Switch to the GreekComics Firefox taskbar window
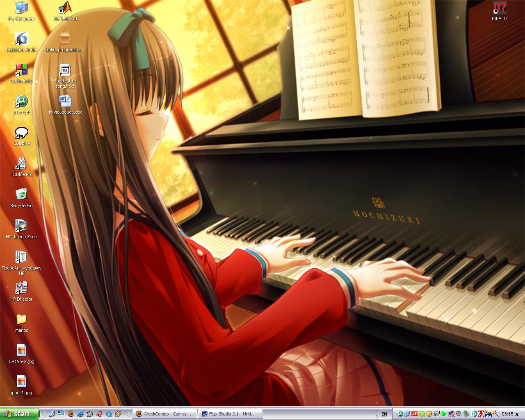This screenshot has width=525, height=420. pos(164,414)
